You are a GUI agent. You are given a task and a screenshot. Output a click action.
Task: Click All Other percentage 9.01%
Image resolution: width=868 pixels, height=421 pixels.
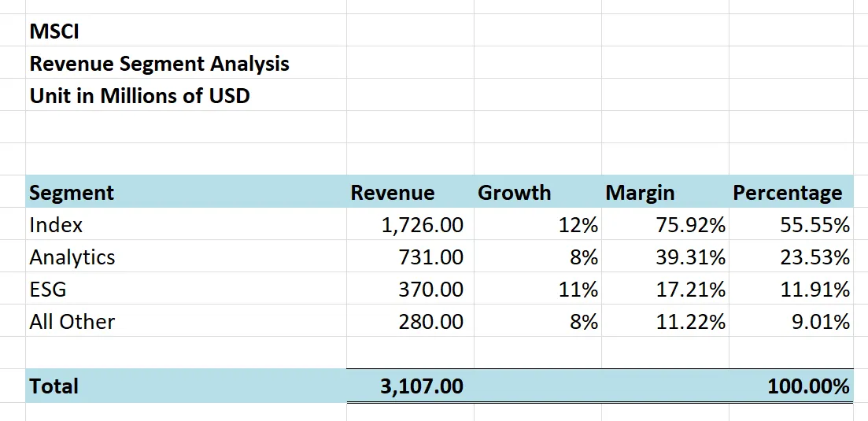[820, 322]
